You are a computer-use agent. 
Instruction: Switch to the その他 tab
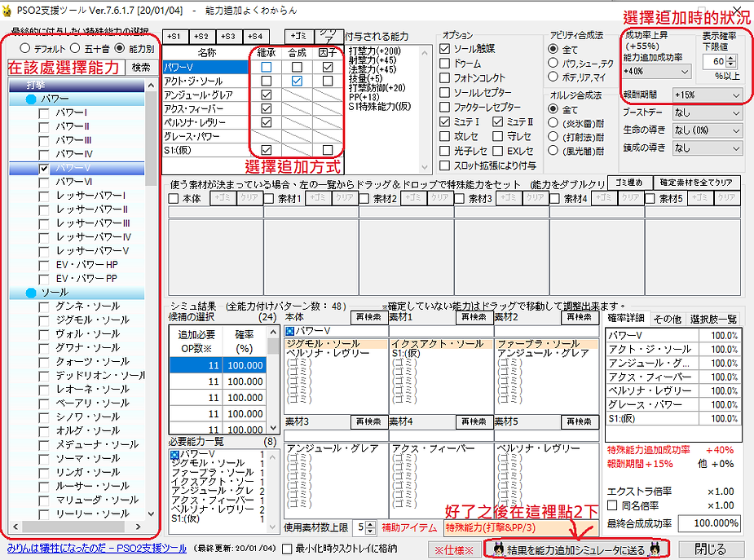tap(667, 320)
